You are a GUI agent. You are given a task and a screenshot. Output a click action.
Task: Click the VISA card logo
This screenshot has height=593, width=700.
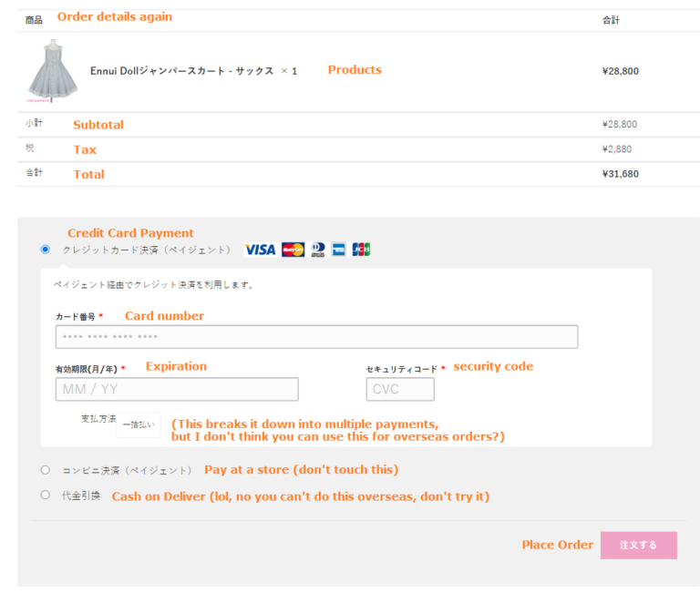260,250
